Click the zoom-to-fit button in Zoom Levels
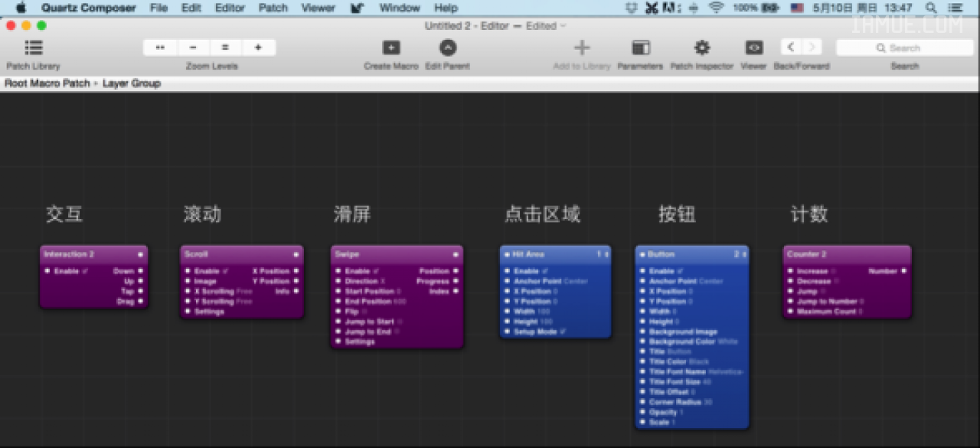980x448 pixels. 160,47
